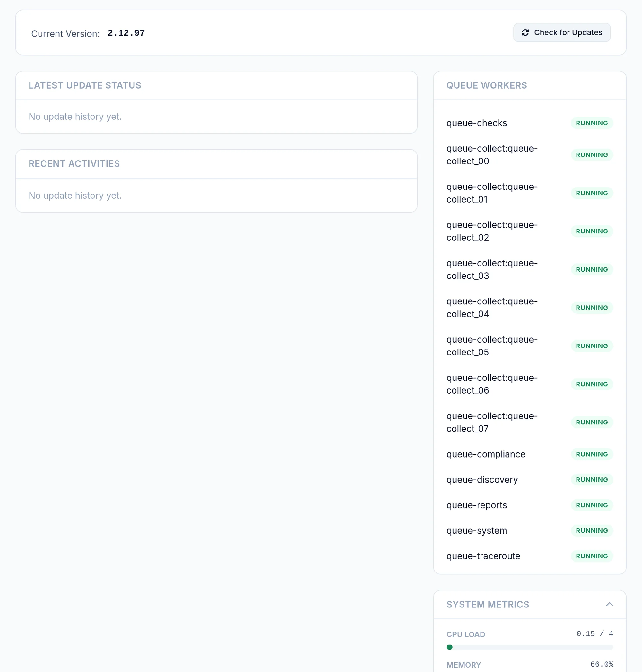Click the Running badge for queue-checks
Image resolution: width=642 pixels, height=672 pixels.
pos(592,123)
